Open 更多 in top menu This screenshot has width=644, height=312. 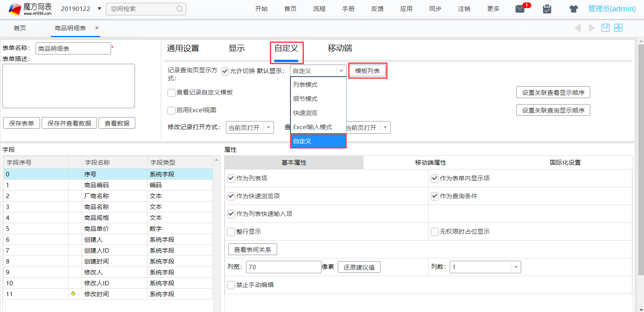pos(493,9)
